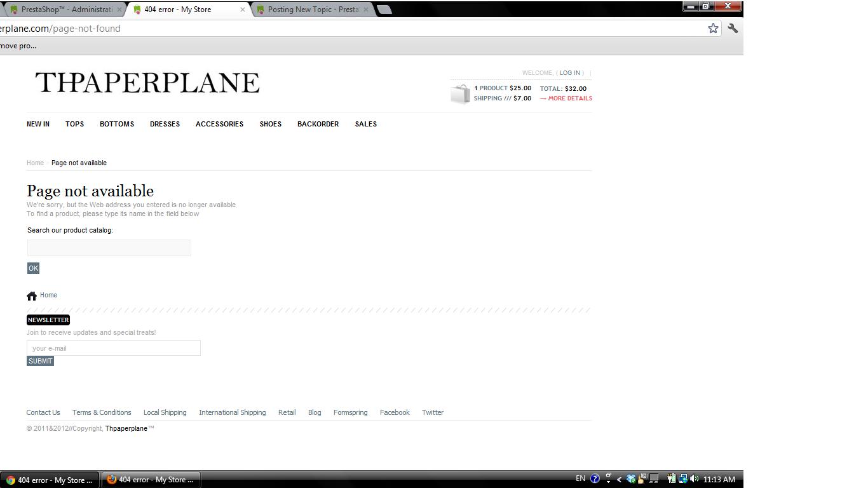The image size is (868, 488).
Task: Open the Terms & Conditions footer link
Action: [102, 412]
